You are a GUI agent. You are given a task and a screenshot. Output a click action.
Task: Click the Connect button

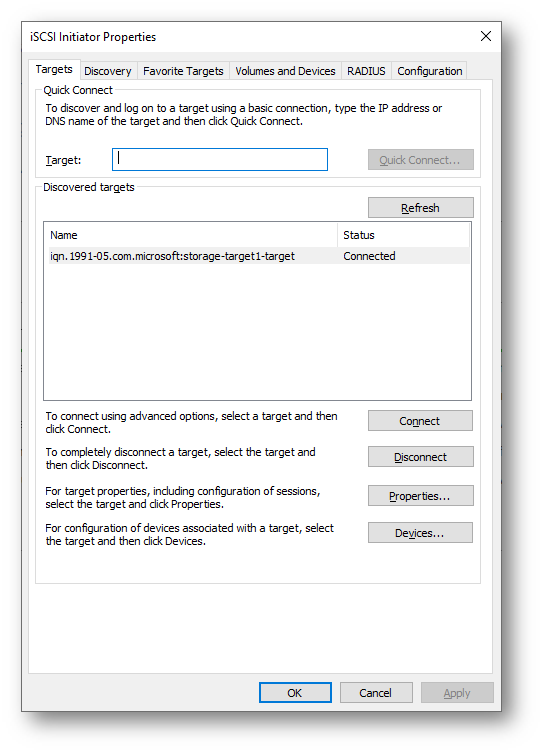click(x=420, y=421)
